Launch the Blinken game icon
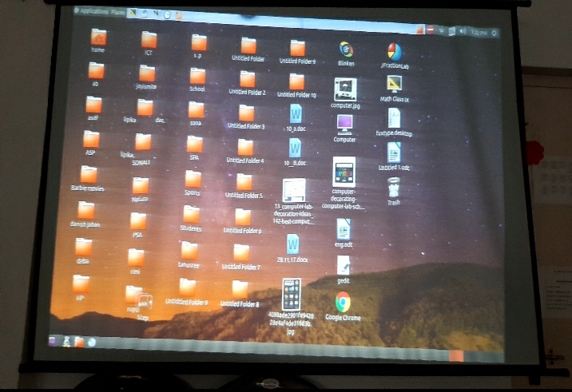572x392 pixels. coord(346,49)
